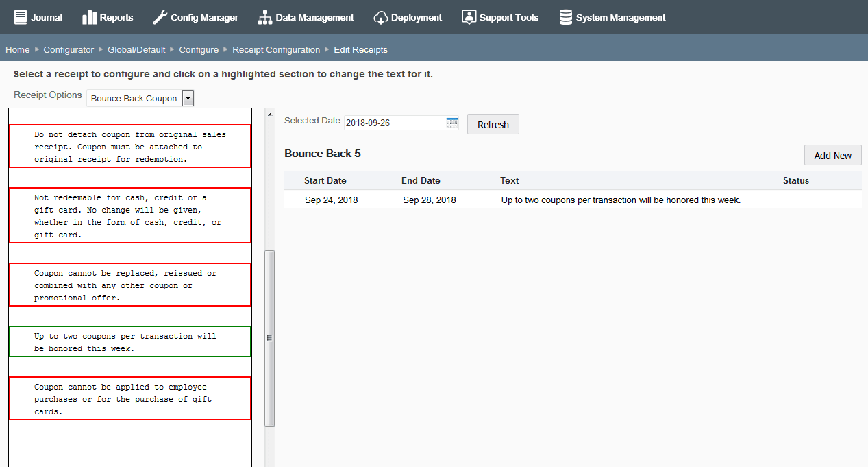Open the Deployment menu

[x=408, y=16]
